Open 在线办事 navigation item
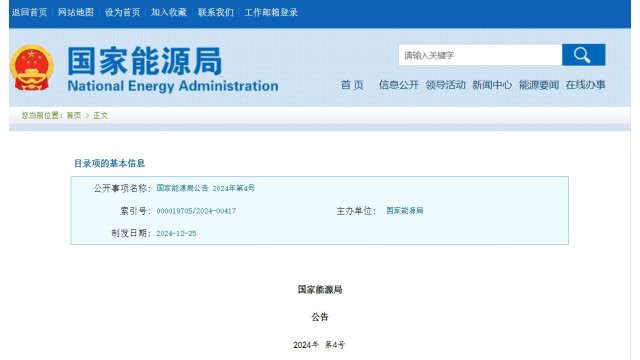This screenshot has width=640, height=360. point(585,85)
